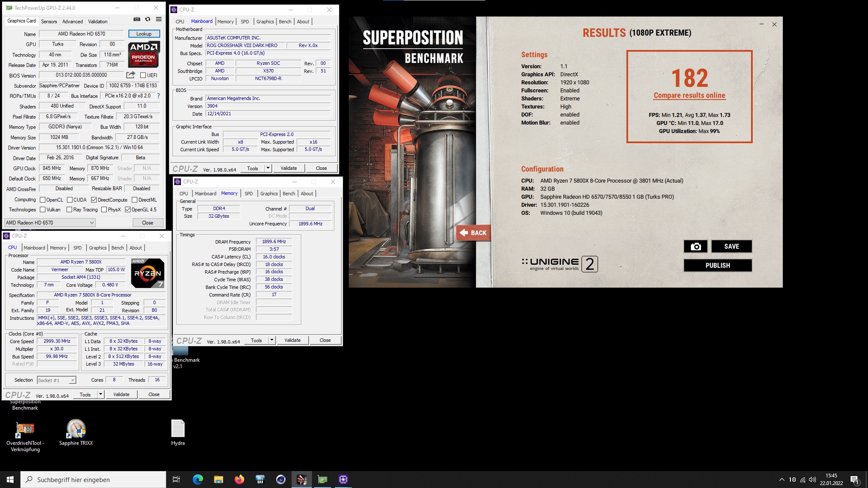Click CPU-Z purple chip taskbar icon
The height and width of the screenshot is (488, 868).
click(x=343, y=480)
